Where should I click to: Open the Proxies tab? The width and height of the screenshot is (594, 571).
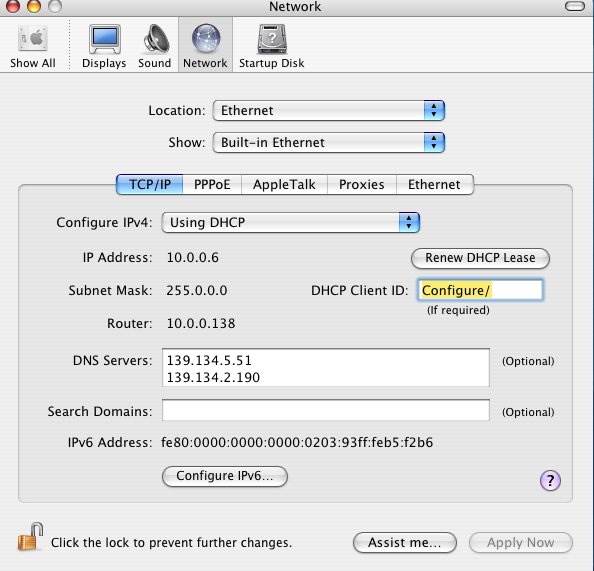362,185
